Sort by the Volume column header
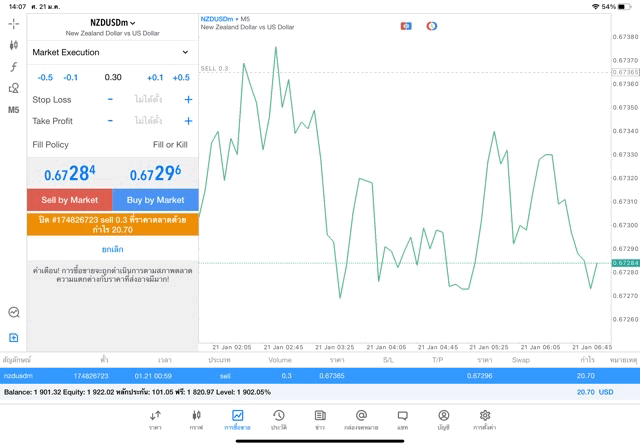640x447 pixels. click(280, 360)
